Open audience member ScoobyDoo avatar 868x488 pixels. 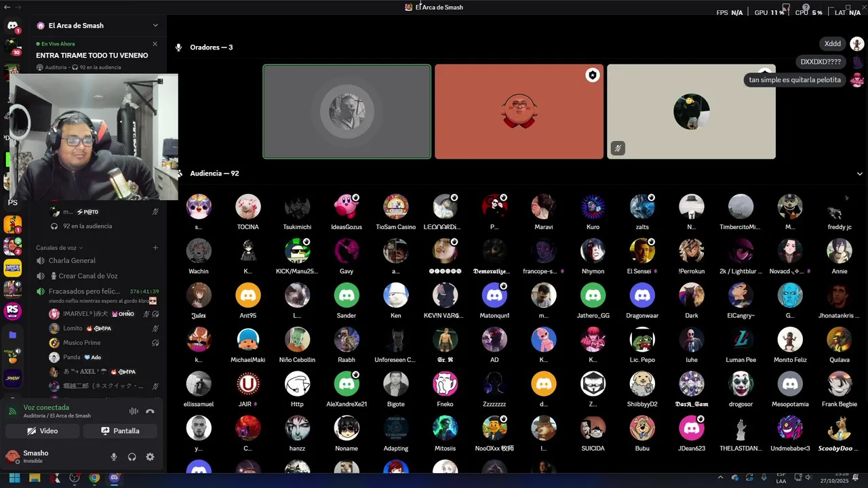coord(840,428)
